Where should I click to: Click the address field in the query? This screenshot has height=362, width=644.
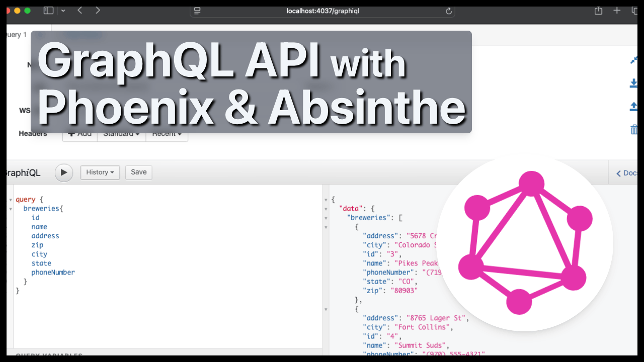[45, 236]
